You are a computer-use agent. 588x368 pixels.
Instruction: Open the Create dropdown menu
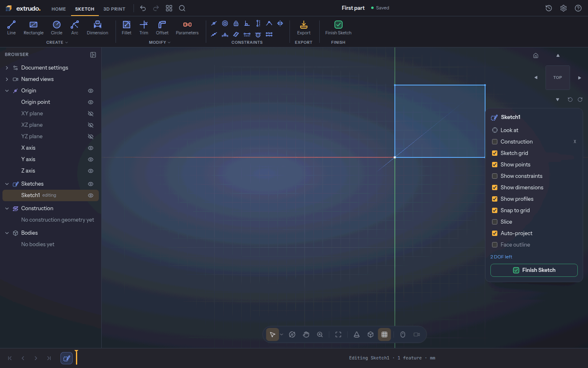click(x=57, y=43)
